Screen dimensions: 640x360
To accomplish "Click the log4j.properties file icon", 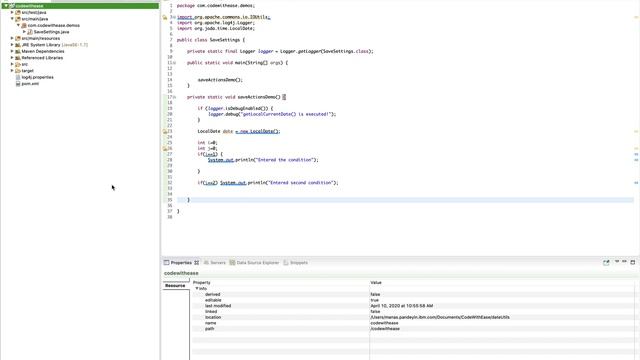I will [18, 77].
